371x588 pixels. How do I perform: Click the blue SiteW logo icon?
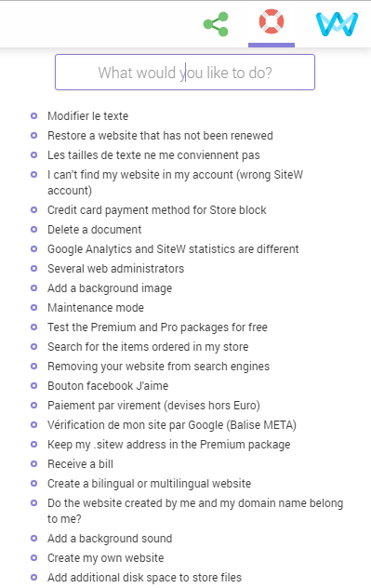point(337,24)
